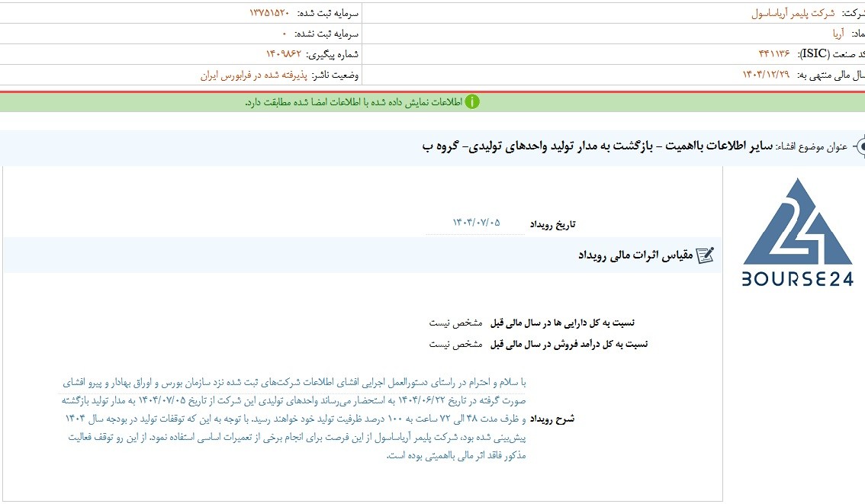This screenshot has width=865, height=504.
Task: Select the tracking number "۱۴۰۹۸۶۲"
Action: point(284,54)
